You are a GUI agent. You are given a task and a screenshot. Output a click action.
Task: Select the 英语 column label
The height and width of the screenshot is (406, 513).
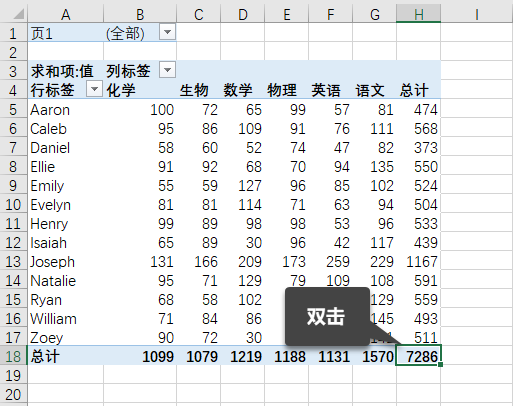(330, 90)
